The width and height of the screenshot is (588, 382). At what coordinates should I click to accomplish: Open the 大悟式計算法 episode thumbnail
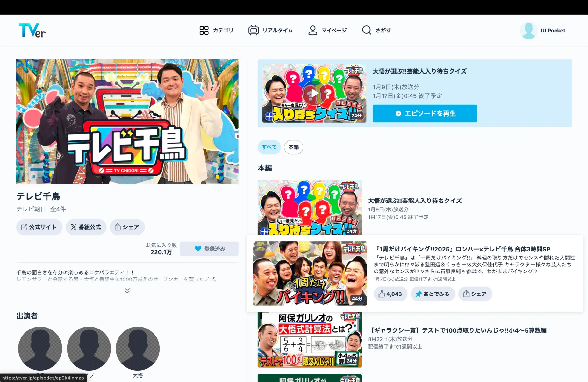click(309, 340)
